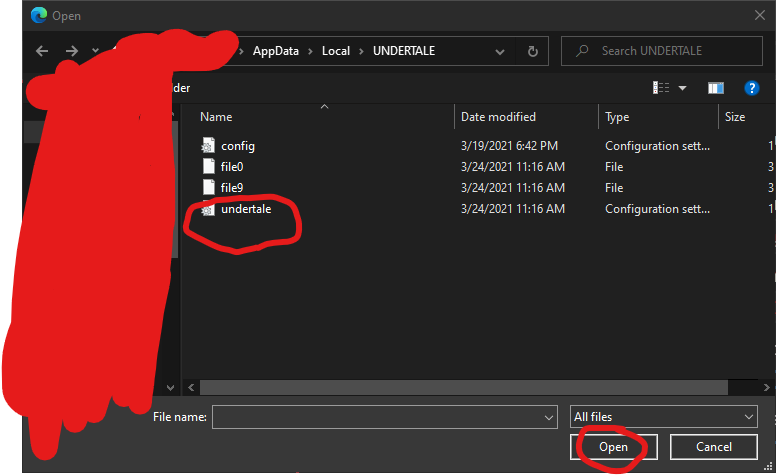Change your view layout icon
776x475 pixels.
(x=661, y=88)
